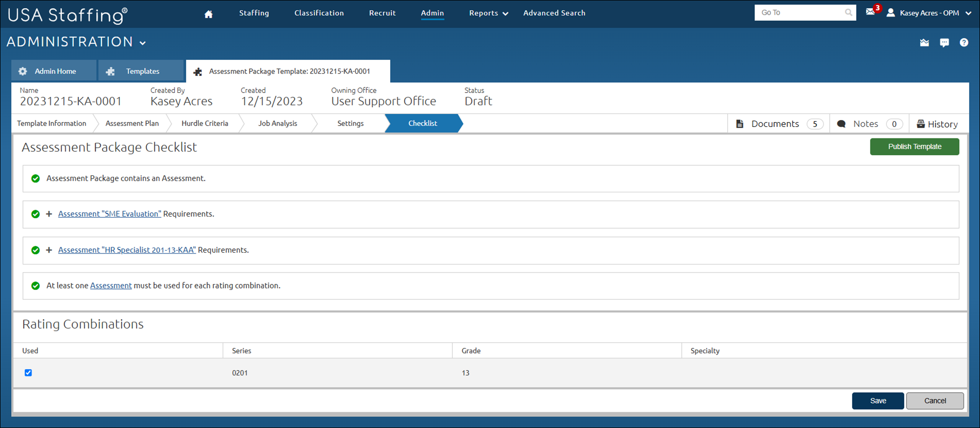980x428 pixels.
Task: Go to the Home icon
Action: click(208, 14)
